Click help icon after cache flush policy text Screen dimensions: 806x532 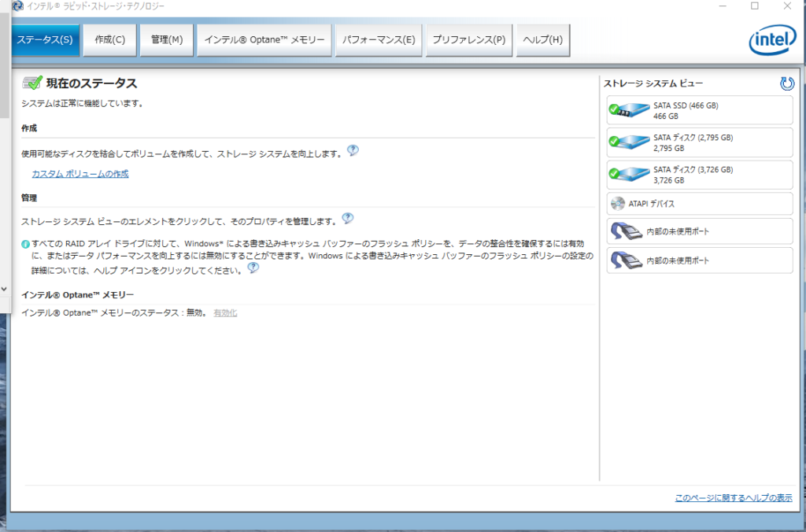tap(253, 268)
